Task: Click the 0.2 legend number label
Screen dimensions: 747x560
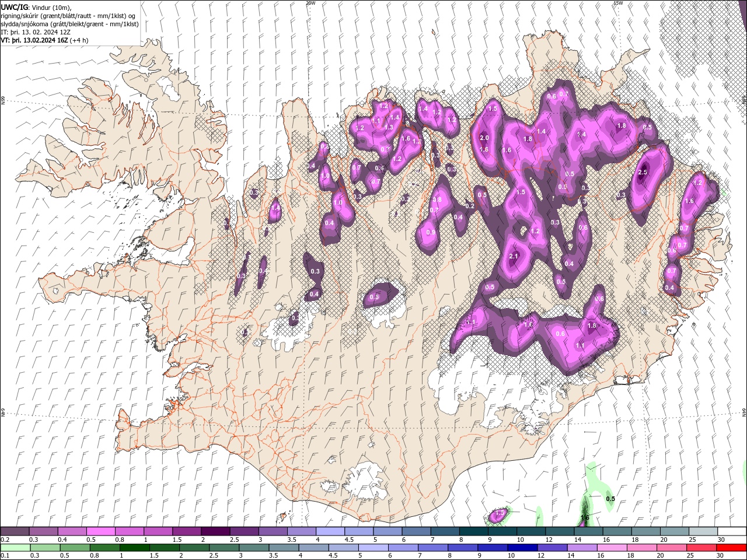Action: click(x=5, y=540)
